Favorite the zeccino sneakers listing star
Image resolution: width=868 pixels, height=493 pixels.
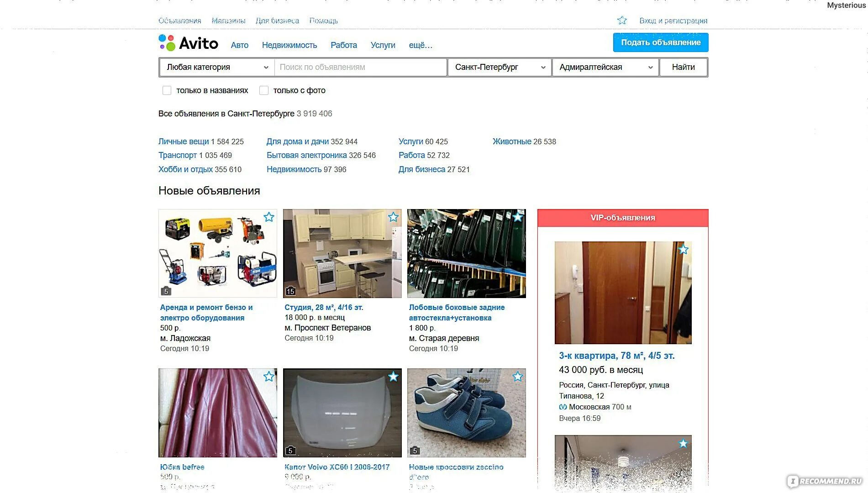coord(517,377)
